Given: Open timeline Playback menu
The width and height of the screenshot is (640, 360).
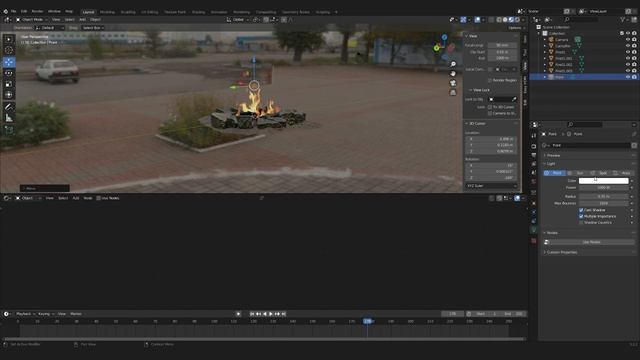Looking at the screenshot, I should coord(24,314).
